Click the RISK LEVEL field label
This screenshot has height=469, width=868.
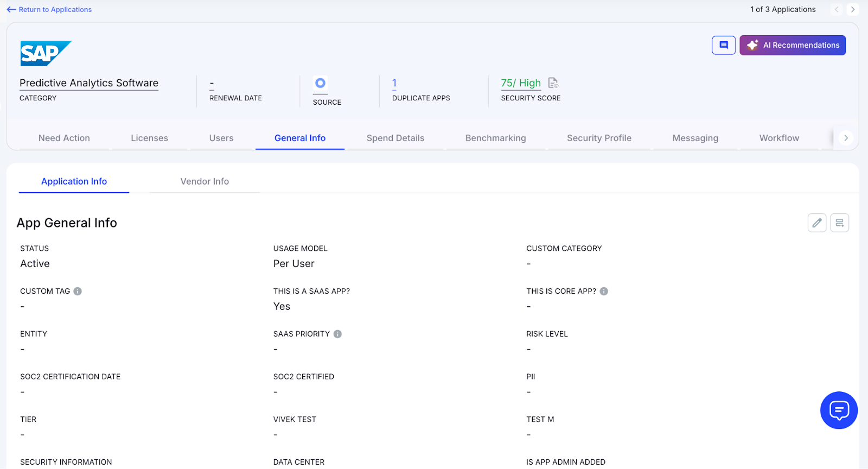tap(547, 334)
